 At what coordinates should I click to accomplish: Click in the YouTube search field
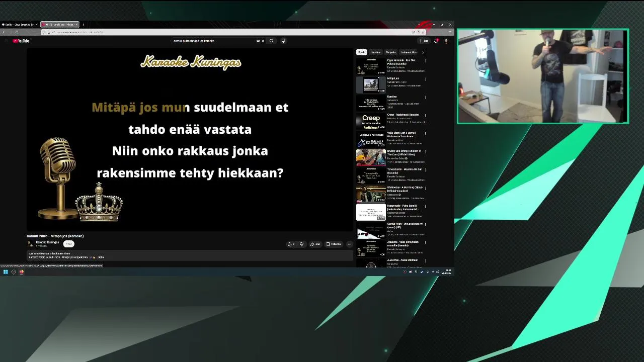pos(214,41)
